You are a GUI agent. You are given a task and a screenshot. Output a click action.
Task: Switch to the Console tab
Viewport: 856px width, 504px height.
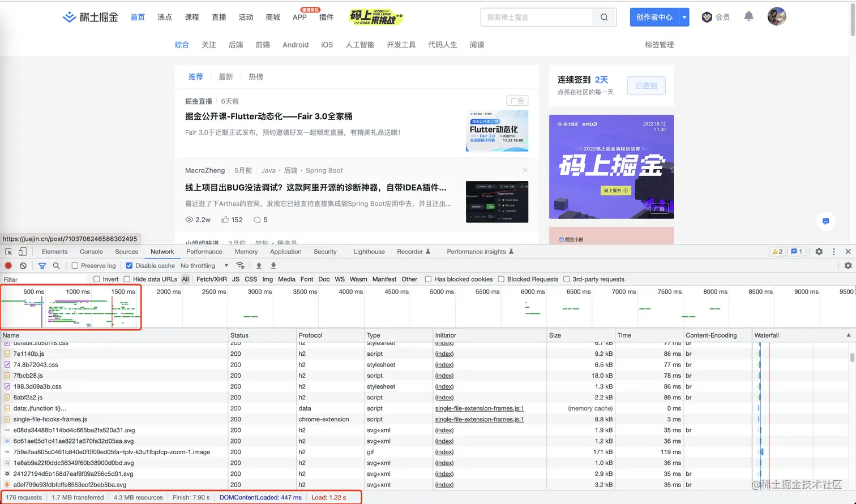[x=91, y=252]
